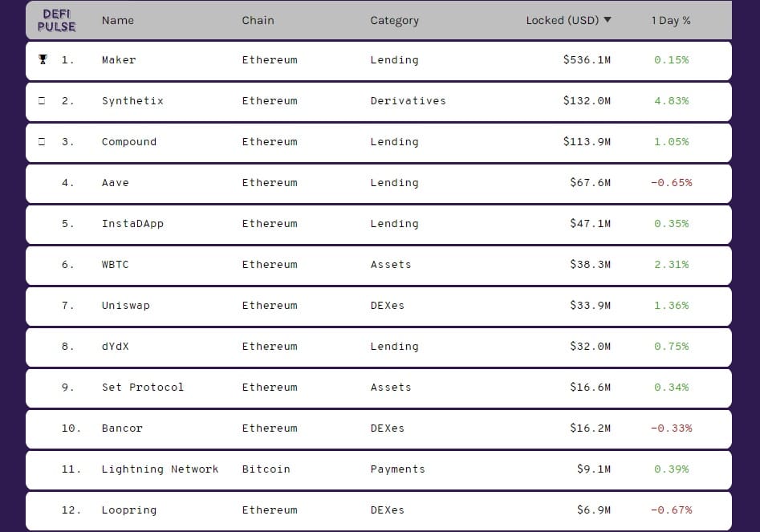Select the Aave lending row
This screenshot has width=760, height=532.
click(x=379, y=184)
